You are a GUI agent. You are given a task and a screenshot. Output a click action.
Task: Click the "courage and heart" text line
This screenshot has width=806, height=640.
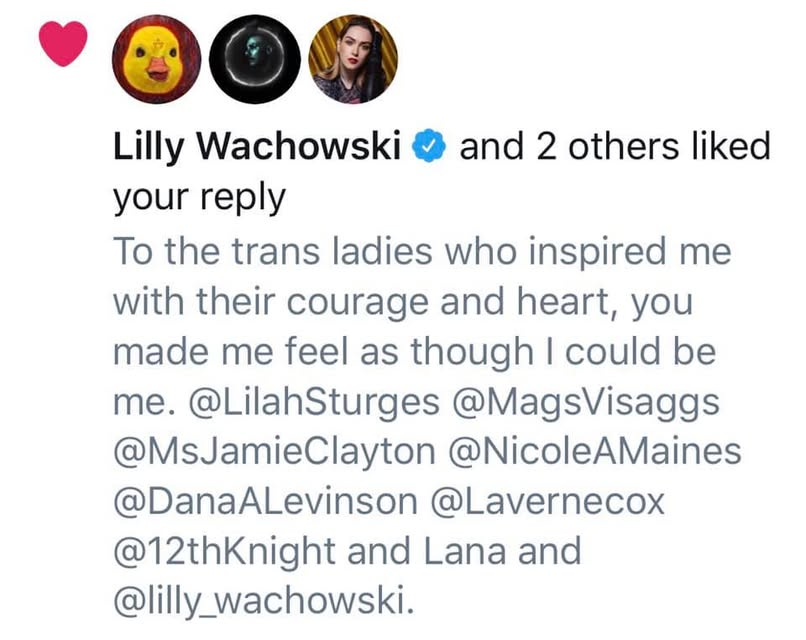403,302
